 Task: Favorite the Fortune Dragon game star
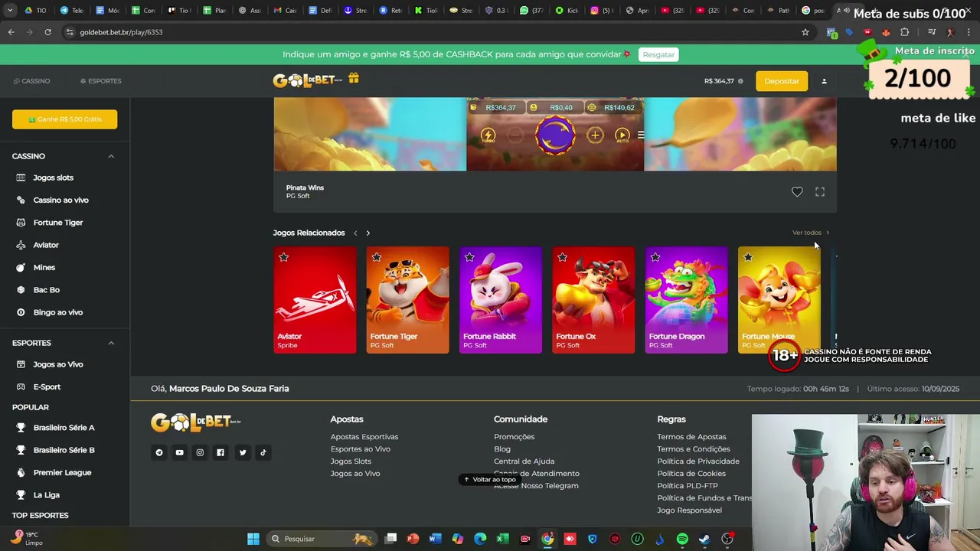click(x=655, y=257)
